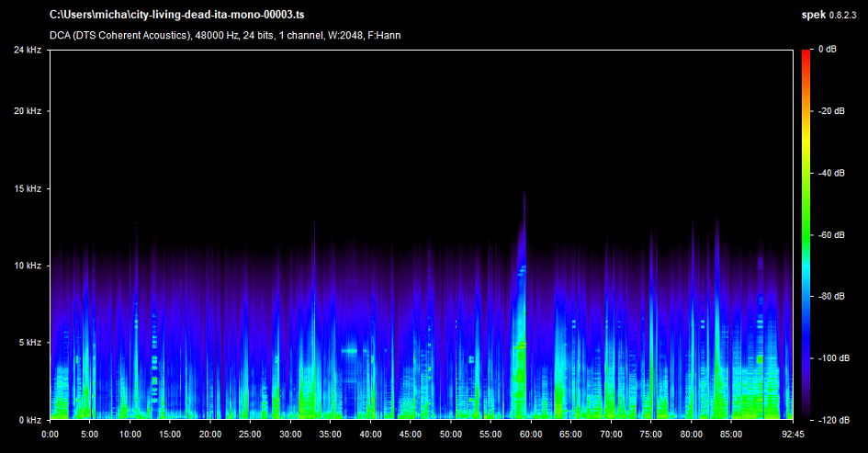Screen dimensions: 868x453
Task: Click the 0:00 start time marker
Action: [51, 434]
